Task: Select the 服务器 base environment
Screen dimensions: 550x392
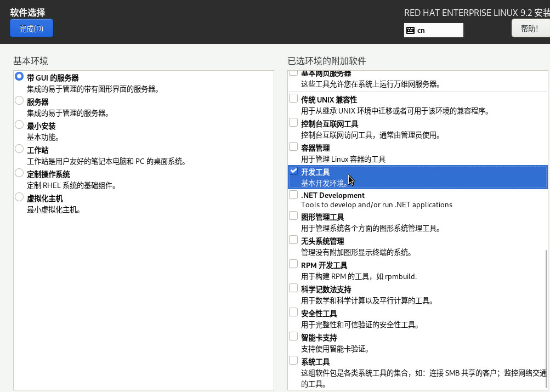Action: (x=20, y=101)
